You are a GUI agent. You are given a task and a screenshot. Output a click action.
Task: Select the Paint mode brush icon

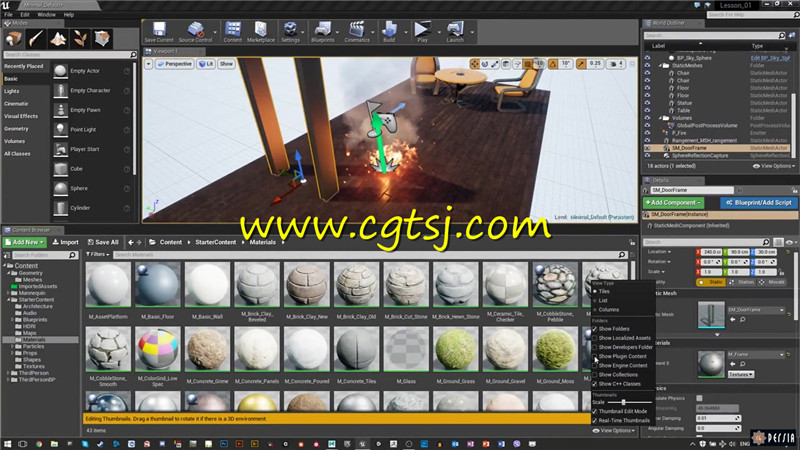36,38
